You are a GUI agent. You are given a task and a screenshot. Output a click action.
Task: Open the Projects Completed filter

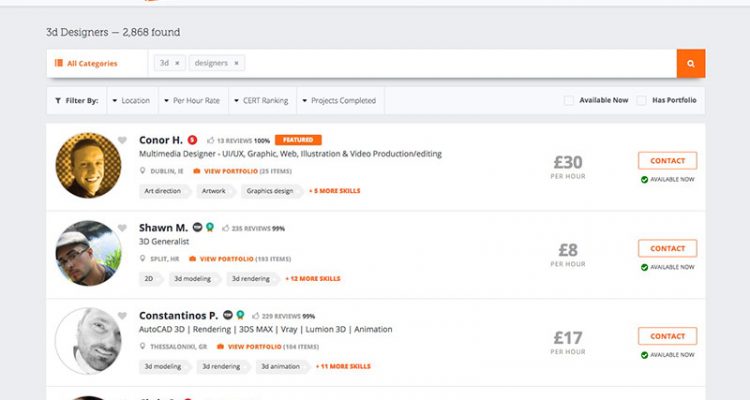tap(339, 100)
